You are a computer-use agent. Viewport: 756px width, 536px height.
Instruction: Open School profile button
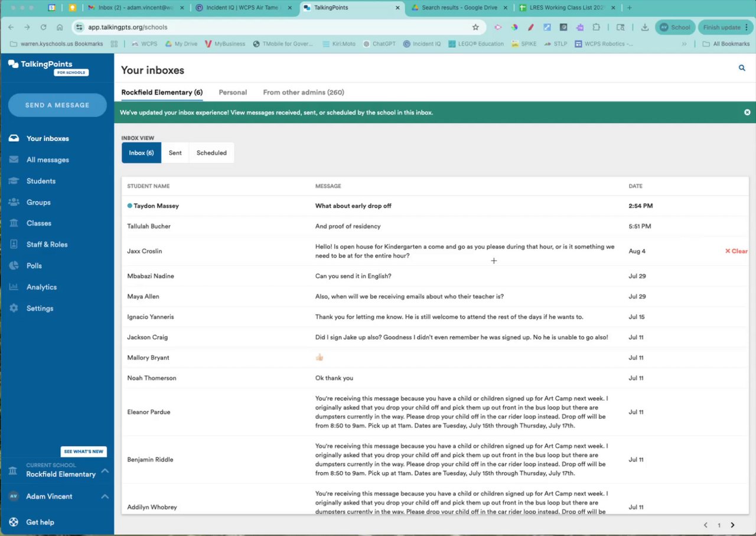coord(674,27)
